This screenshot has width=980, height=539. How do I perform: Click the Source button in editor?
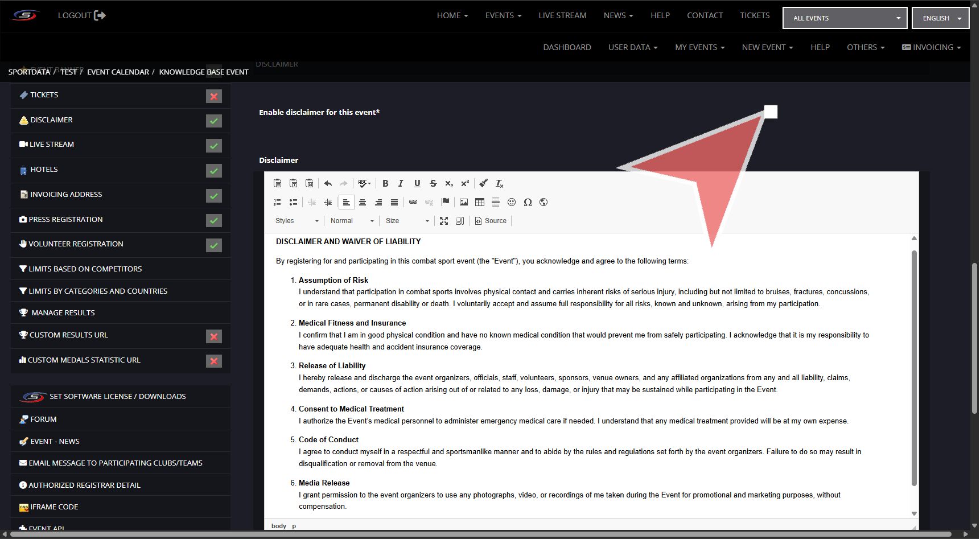pos(491,221)
